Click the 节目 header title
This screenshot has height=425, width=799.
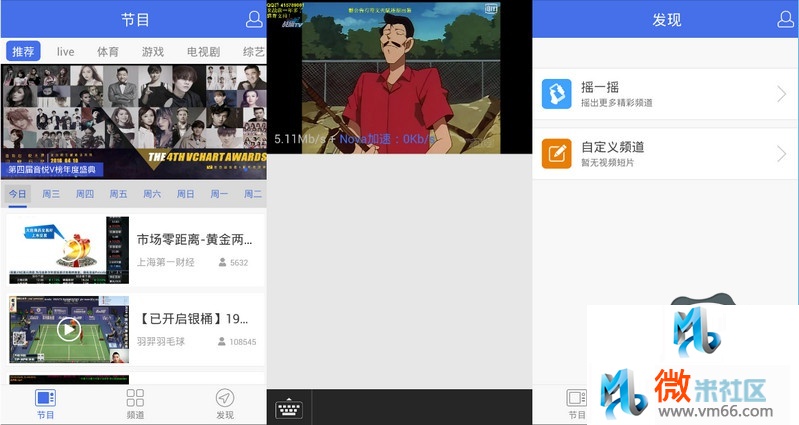[x=135, y=19]
